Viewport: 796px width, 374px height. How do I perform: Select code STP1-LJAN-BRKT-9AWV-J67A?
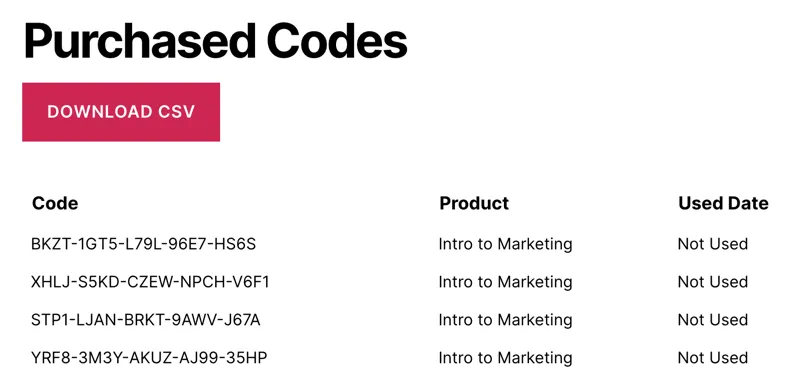click(146, 320)
